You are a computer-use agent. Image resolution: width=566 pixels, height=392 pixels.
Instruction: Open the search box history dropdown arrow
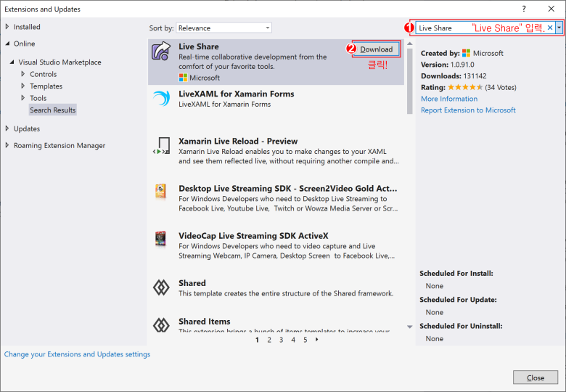tap(559, 28)
